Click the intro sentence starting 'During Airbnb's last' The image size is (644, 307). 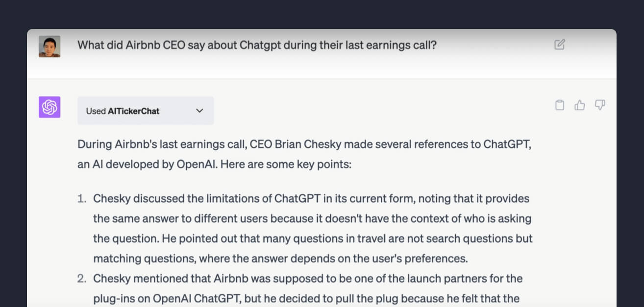click(305, 155)
